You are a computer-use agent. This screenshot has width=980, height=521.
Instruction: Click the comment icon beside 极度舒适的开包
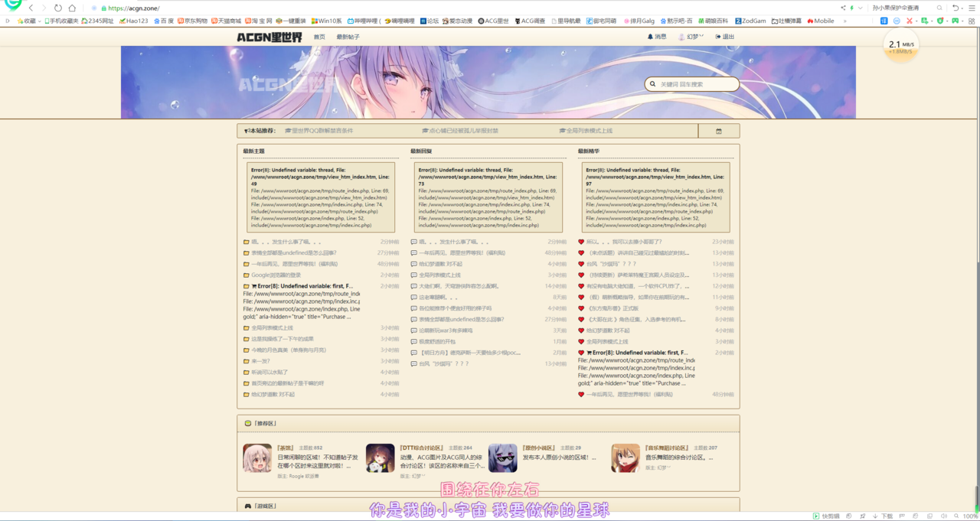click(414, 341)
